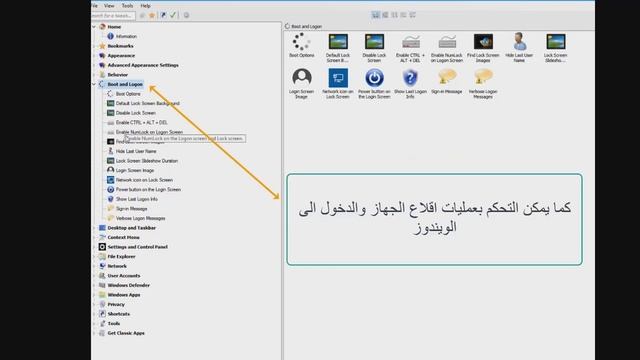Select Boot Options tree row
Viewport: 640px width, 360px height.
click(128, 94)
